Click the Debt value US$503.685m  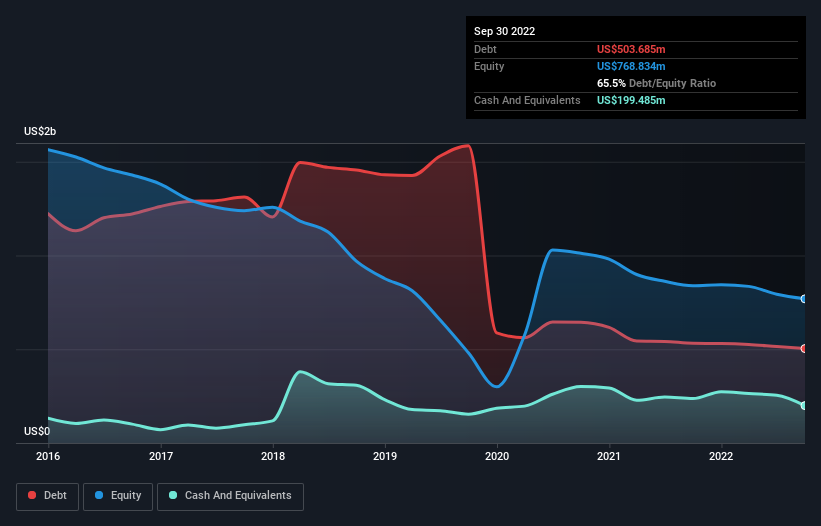631,49
